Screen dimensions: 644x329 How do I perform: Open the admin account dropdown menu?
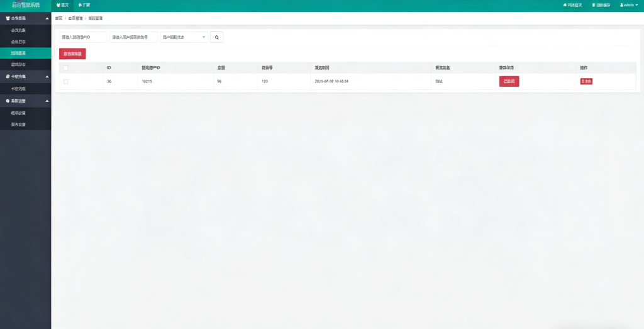point(629,5)
